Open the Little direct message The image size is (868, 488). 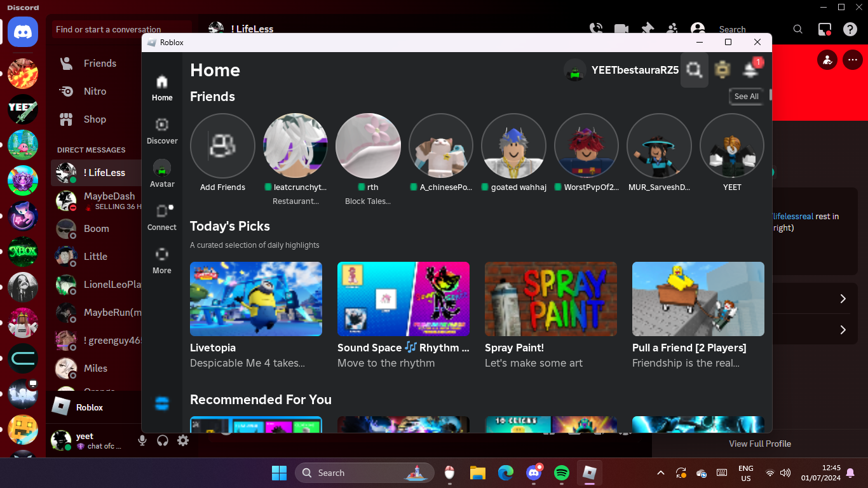(96, 257)
